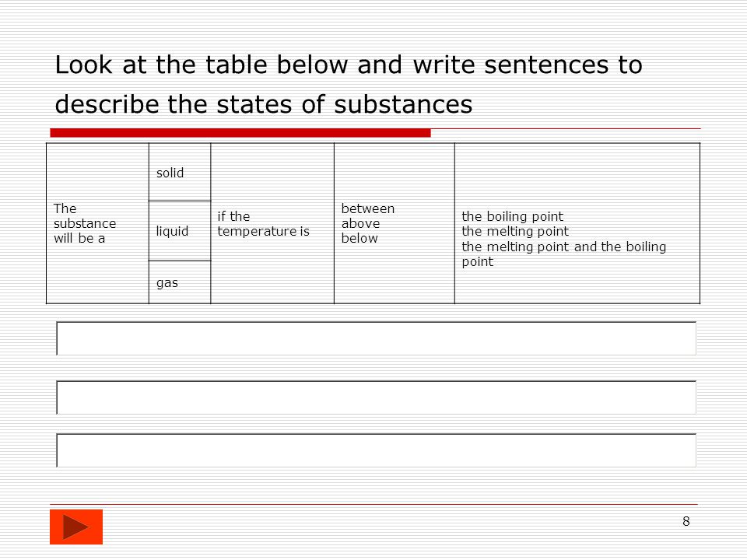The image size is (747, 560).
Task: Click the slide number 8
Action: click(686, 521)
